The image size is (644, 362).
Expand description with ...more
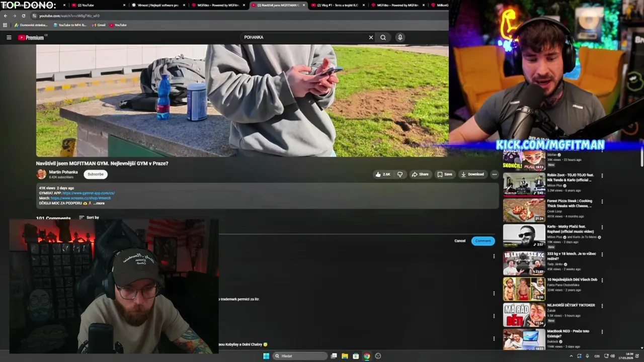[x=99, y=203]
